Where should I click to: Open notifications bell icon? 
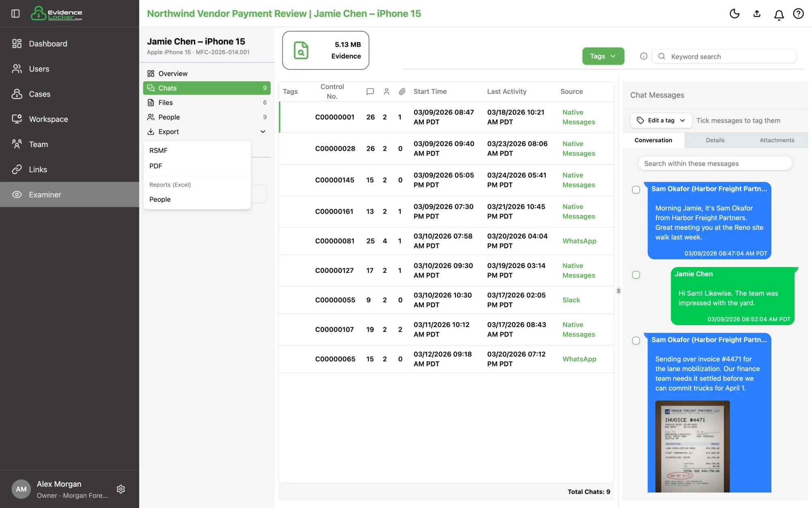(779, 15)
